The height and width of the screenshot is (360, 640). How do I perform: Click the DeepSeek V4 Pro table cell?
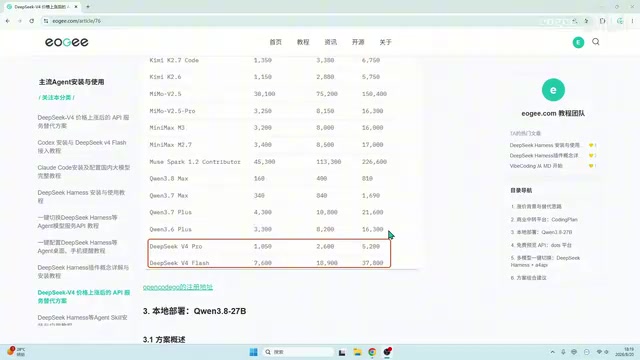click(176, 247)
